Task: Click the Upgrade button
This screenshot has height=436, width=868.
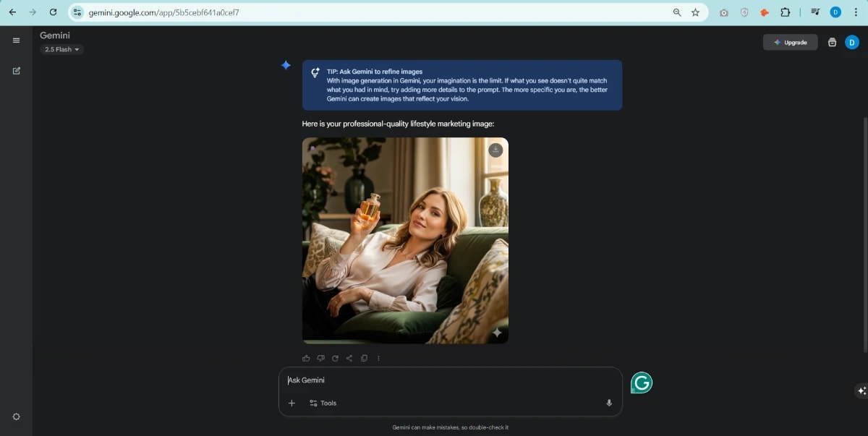Action: coord(790,42)
